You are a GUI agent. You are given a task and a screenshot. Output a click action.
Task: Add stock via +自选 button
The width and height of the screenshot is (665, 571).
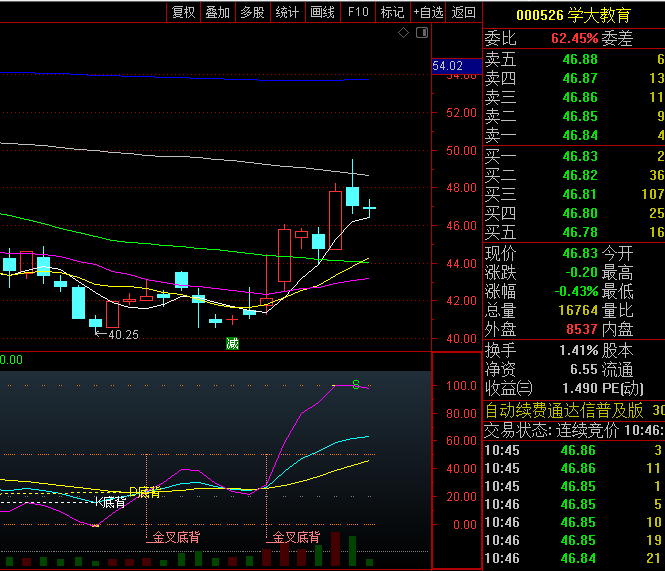(x=428, y=12)
